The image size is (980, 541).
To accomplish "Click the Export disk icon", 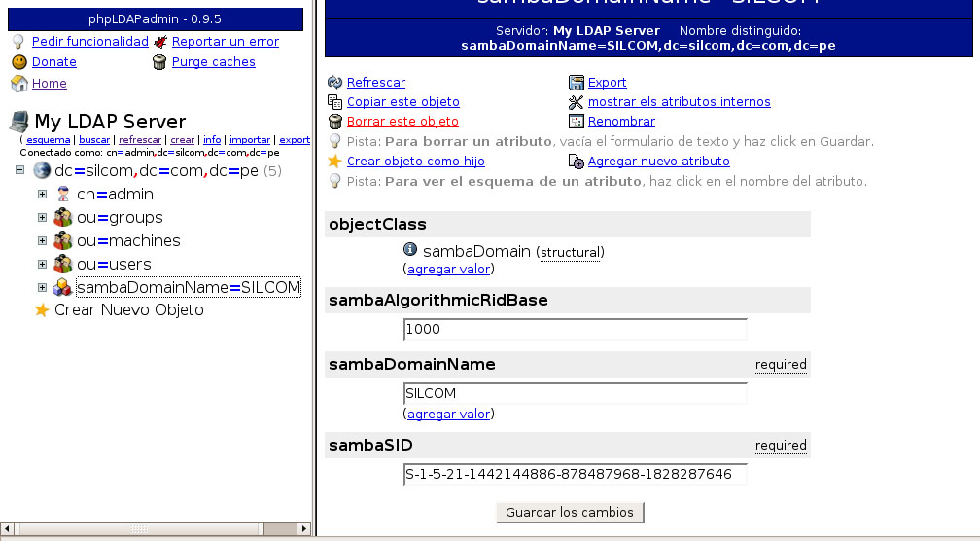I will pyautogui.click(x=577, y=83).
